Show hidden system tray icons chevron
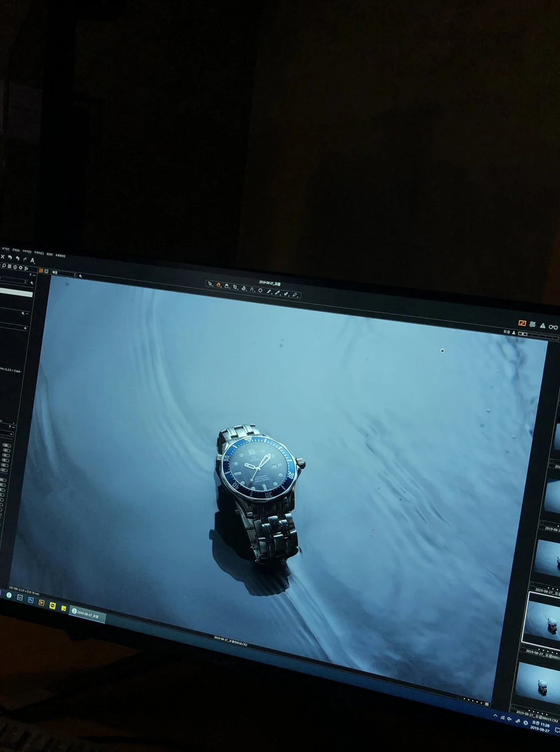Screen dimensions: 560x752 495,715
